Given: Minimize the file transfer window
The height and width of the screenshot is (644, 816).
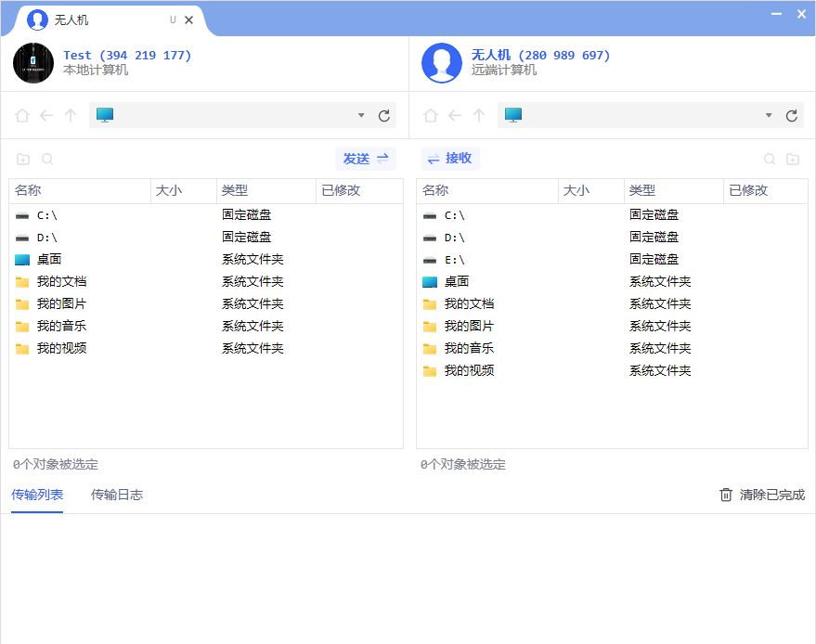Looking at the screenshot, I should 776,14.
